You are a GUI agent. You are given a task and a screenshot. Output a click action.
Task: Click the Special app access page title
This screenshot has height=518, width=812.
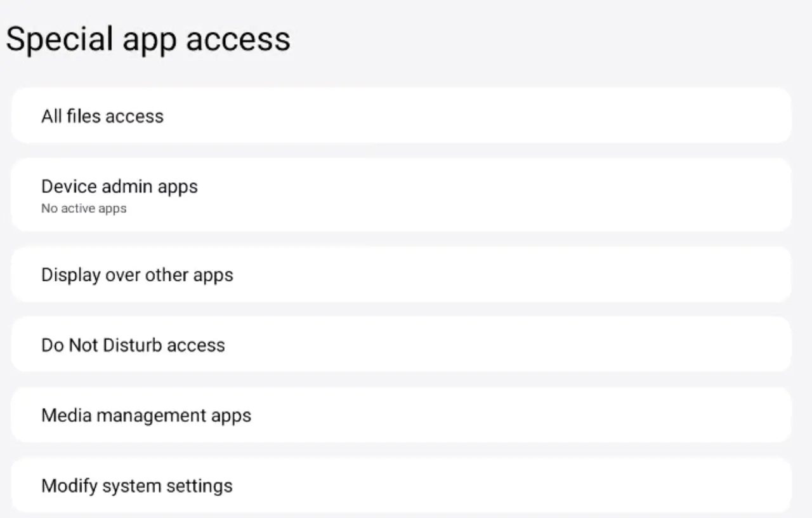coord(148,39)
